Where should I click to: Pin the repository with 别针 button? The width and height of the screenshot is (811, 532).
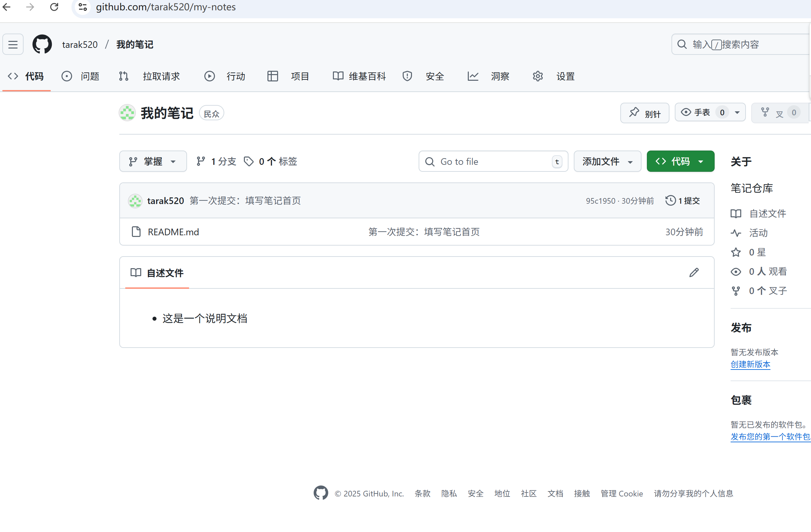tap(644, 113)
